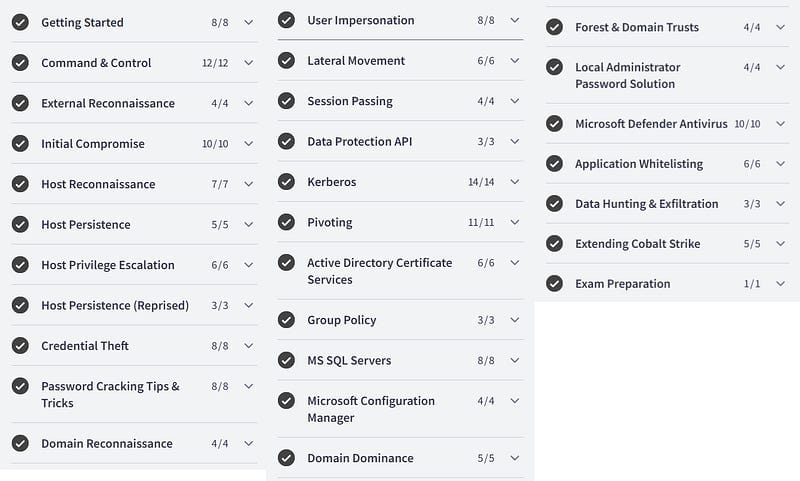Image resolution: width=800 pixels, height=481 pixels.
Task: Click the completed check icon for Kerberos
Action: tap(286, 182)
